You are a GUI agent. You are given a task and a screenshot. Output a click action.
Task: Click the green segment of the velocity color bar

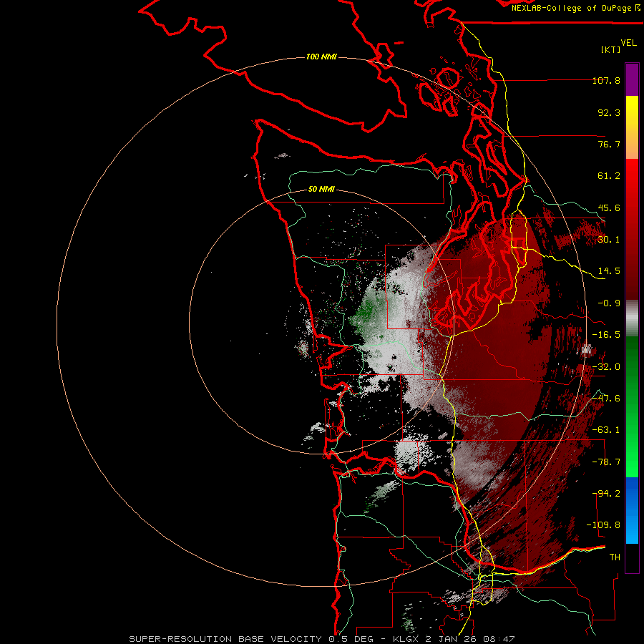pyautogui.click(x=632, y=406)
